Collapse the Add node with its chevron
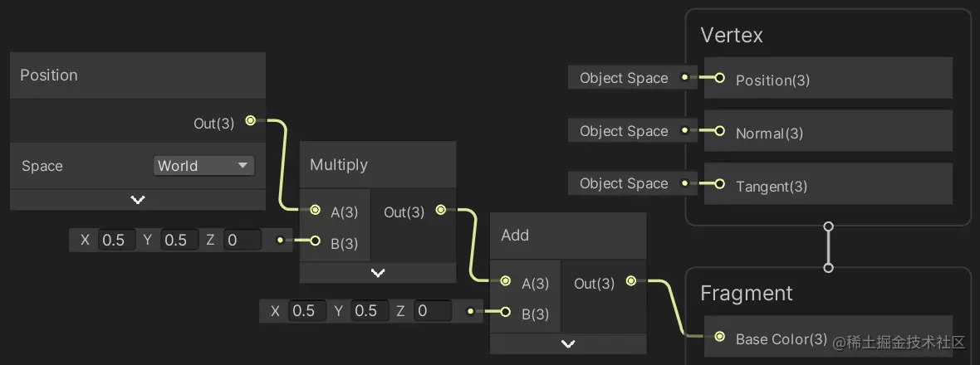The image size is (980, 365). point(568,343)
